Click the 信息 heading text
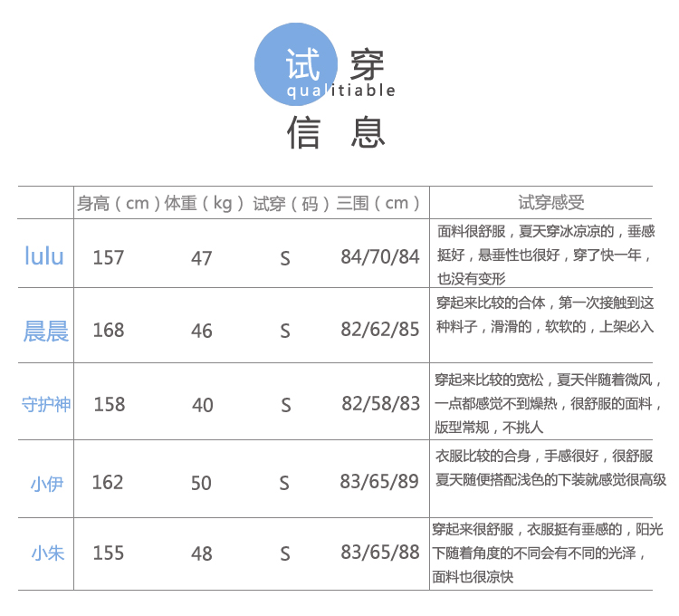This screenshot has height=616, width=679. pos(337,133)
